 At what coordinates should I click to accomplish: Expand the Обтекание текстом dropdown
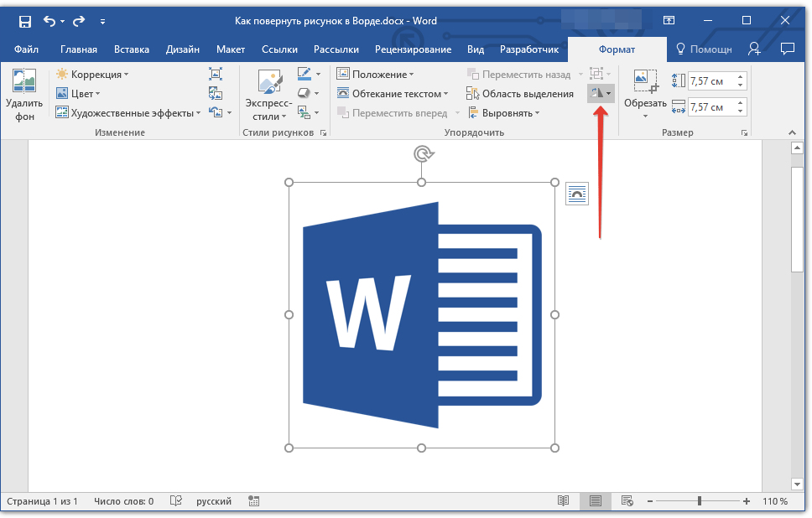point(393,94)
